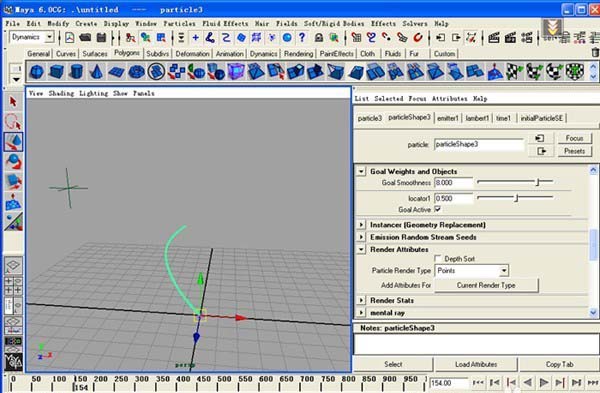Click the Maya logo icon in toolbox

point(13,362)
